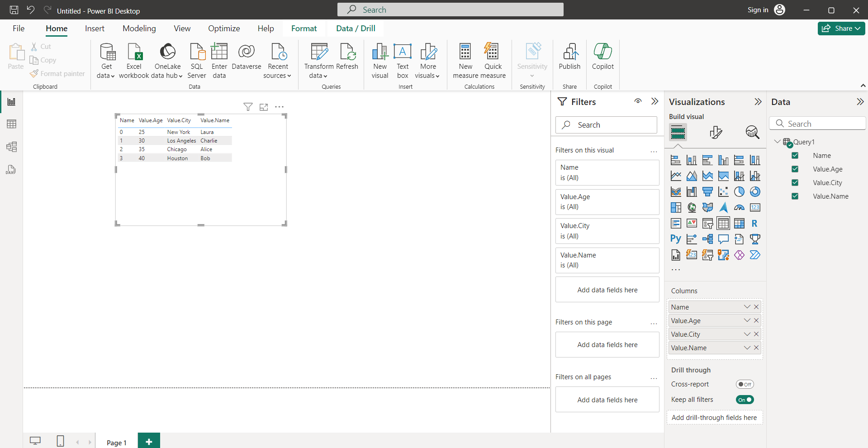Select the Python visual
Image resolution: width=868 pixels, height=448 pixels.
click(675, 239)
